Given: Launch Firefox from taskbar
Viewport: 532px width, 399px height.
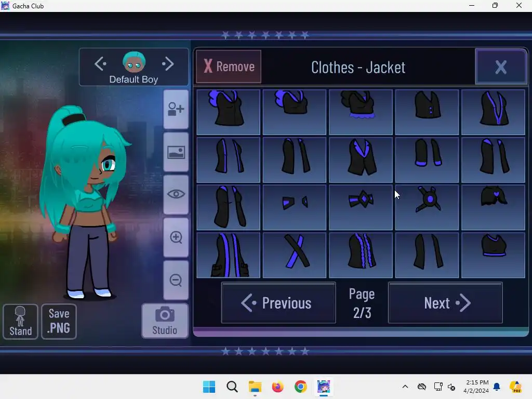Looking at the screenshot, I should click(278, 387).
